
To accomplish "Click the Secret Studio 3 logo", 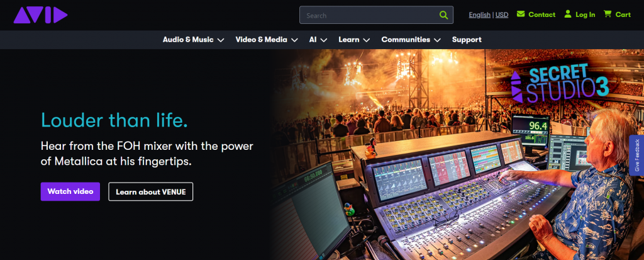I will click(560, 84).
